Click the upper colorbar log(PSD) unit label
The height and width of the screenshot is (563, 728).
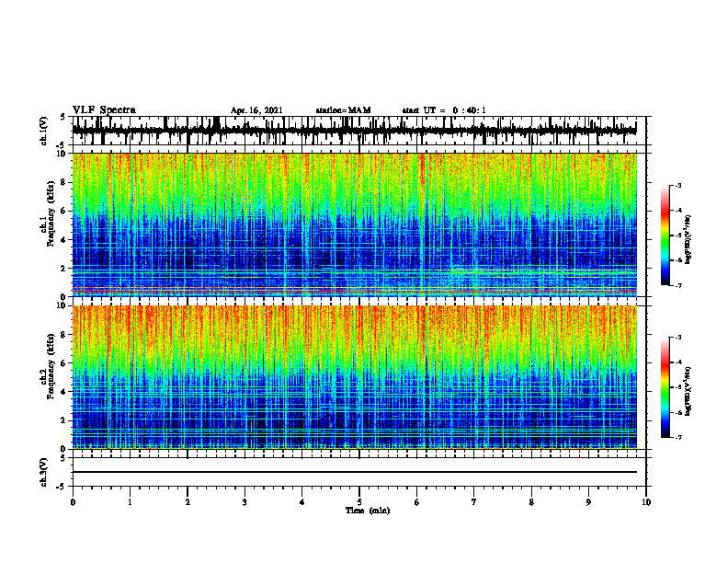pyautogui.click(x=688, y=240)
